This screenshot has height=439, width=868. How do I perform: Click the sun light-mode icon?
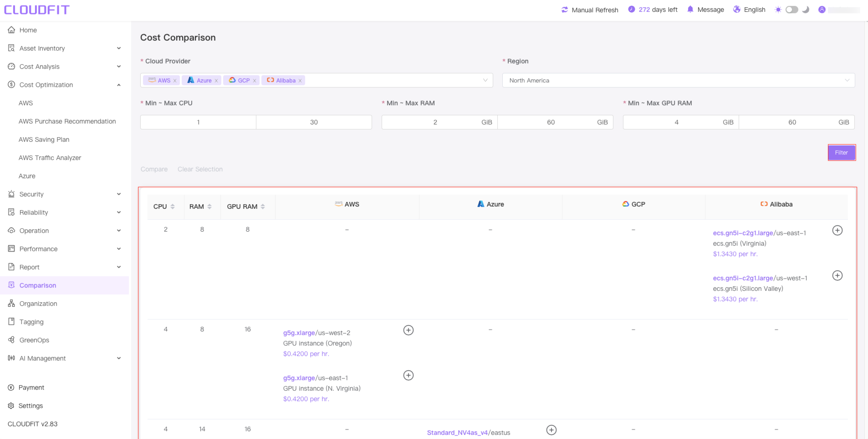point(778,10)
